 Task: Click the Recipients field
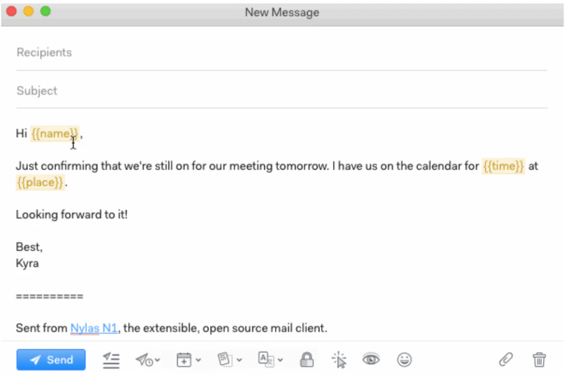click(x=119, y=52)
